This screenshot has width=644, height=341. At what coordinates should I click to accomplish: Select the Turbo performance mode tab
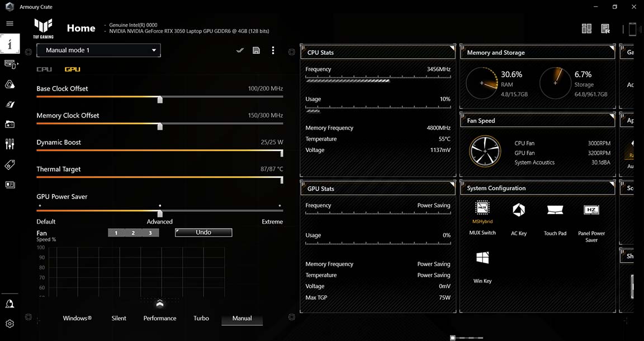click(201, 318)
